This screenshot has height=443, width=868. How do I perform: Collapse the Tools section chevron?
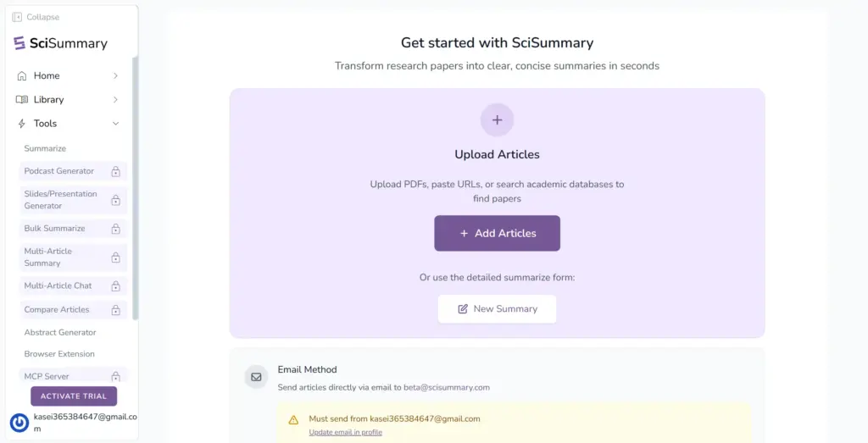point(115,124)
